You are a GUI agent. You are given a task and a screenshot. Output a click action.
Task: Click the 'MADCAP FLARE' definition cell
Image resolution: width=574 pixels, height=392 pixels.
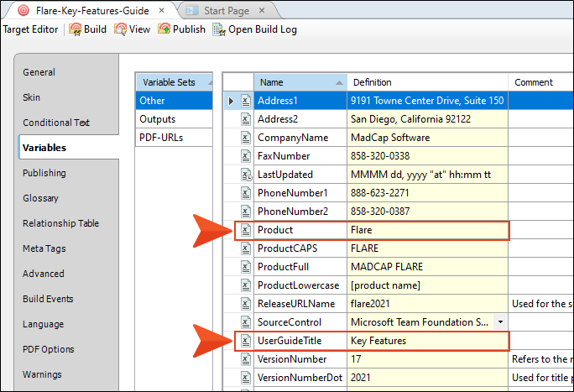[x=427, y=267]
